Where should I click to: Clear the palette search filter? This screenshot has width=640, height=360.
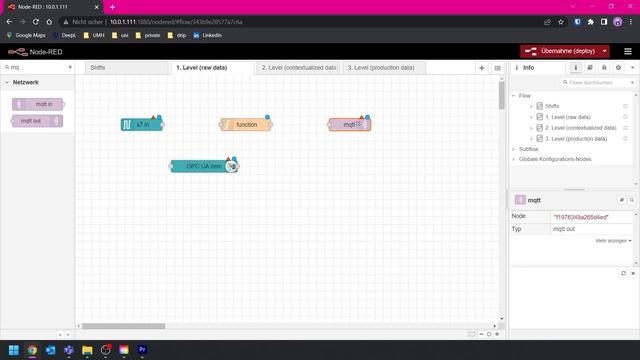(70, 67)
